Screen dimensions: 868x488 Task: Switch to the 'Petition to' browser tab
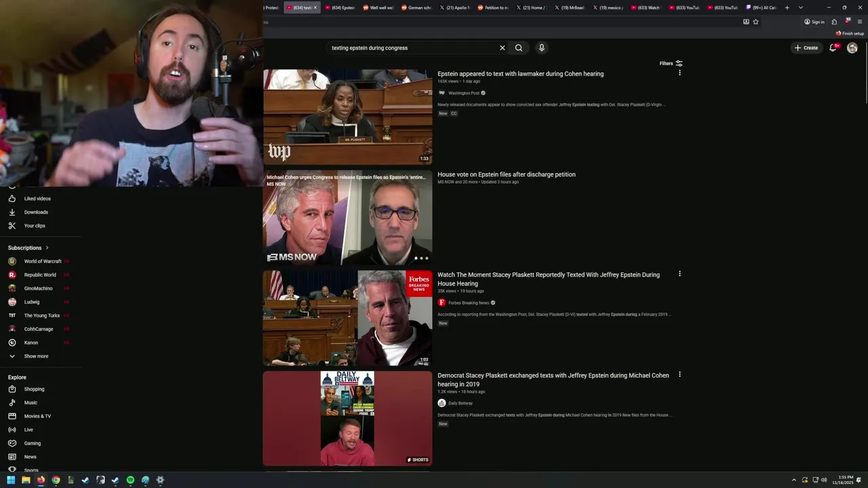tap(494, 7)
